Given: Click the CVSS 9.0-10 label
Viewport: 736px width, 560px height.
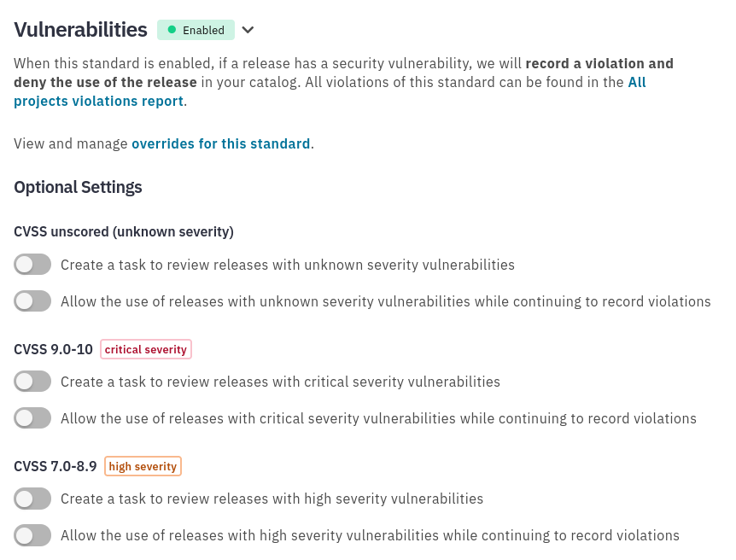Looking at the screenshot, I should point(53,349).
